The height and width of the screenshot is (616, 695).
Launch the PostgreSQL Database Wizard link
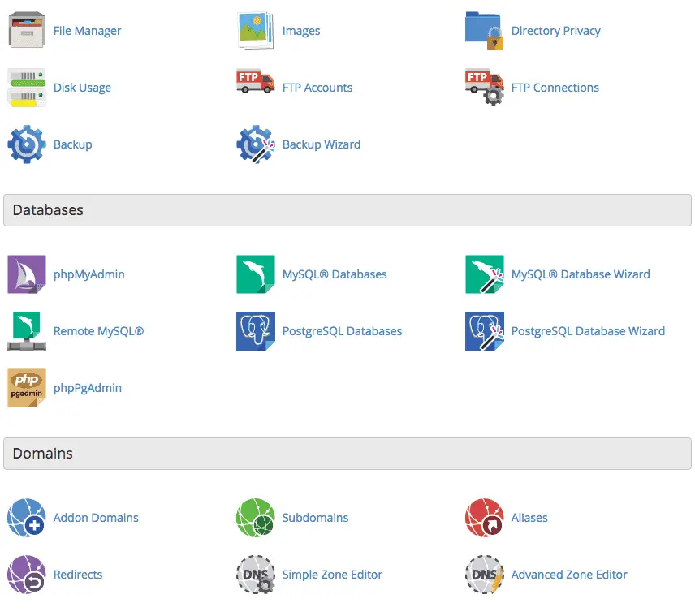(x=588, y=331)
